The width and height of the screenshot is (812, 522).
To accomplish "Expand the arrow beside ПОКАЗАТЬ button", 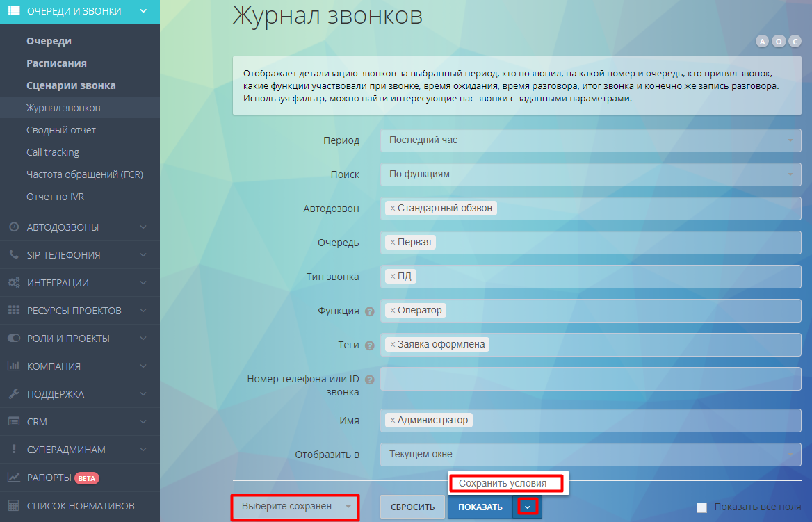I will [x=528, y=507].
